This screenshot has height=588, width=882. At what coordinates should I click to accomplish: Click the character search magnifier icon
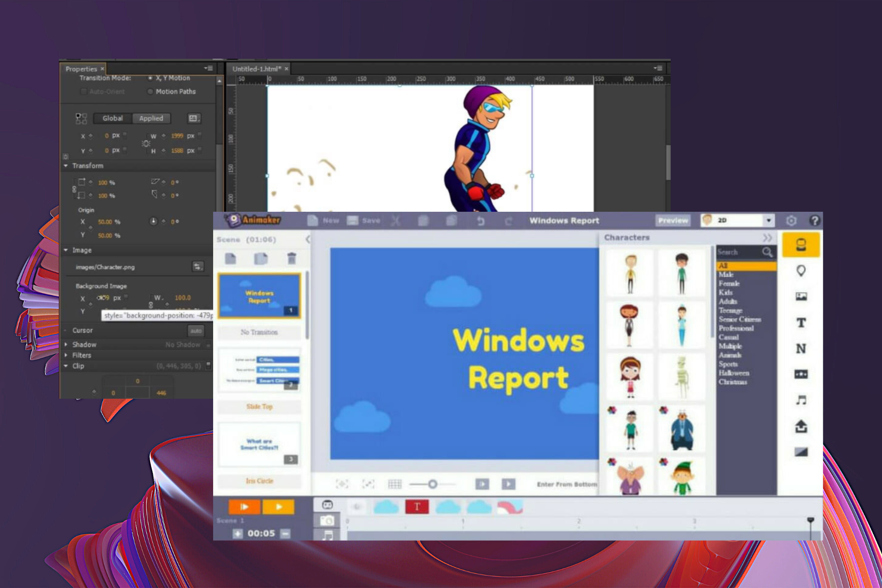coord(767,252)
